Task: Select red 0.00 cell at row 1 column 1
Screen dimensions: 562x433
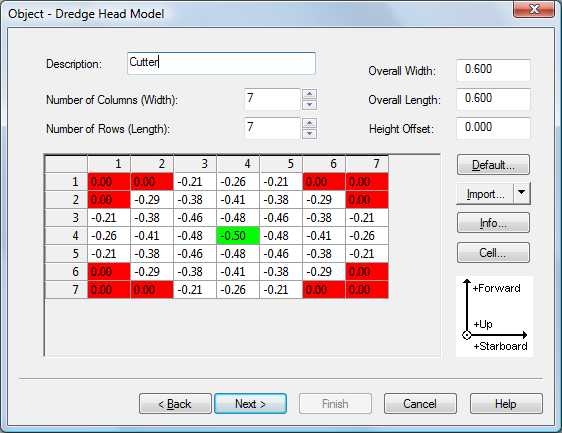Action: tap(109, 182)
